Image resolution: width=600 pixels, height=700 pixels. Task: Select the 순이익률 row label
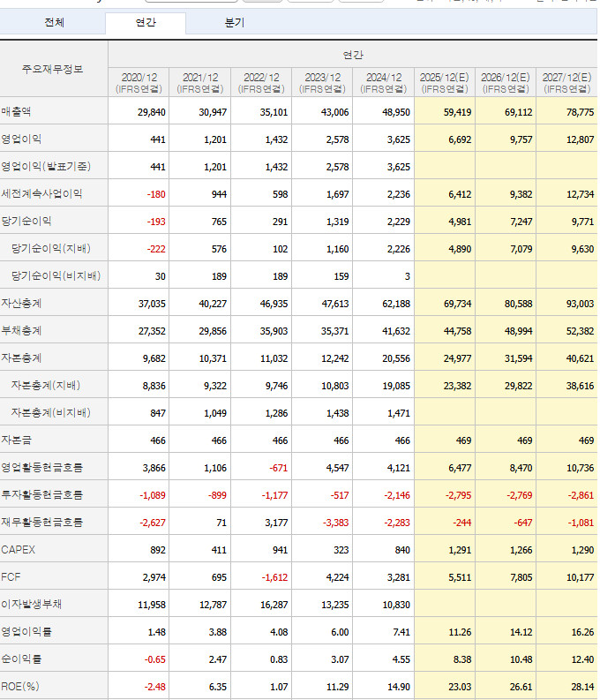21,659
